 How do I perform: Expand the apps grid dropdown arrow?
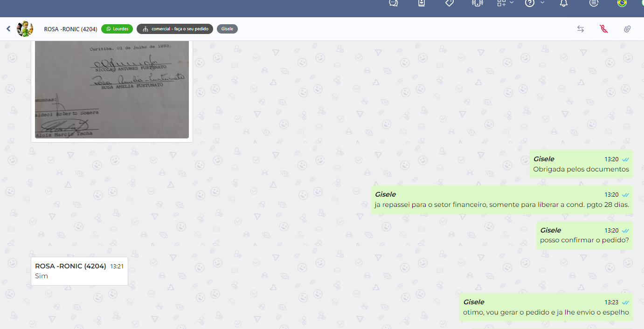[512, 3]
